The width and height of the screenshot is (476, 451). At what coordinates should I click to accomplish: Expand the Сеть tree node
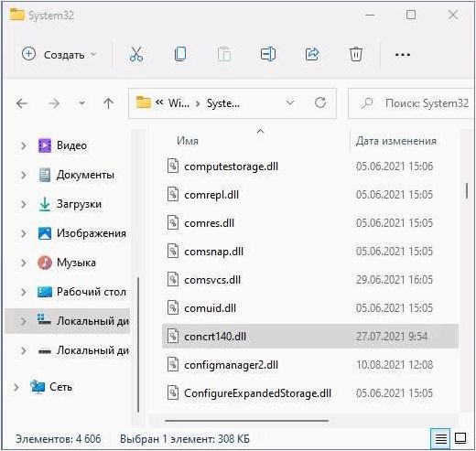16,387
